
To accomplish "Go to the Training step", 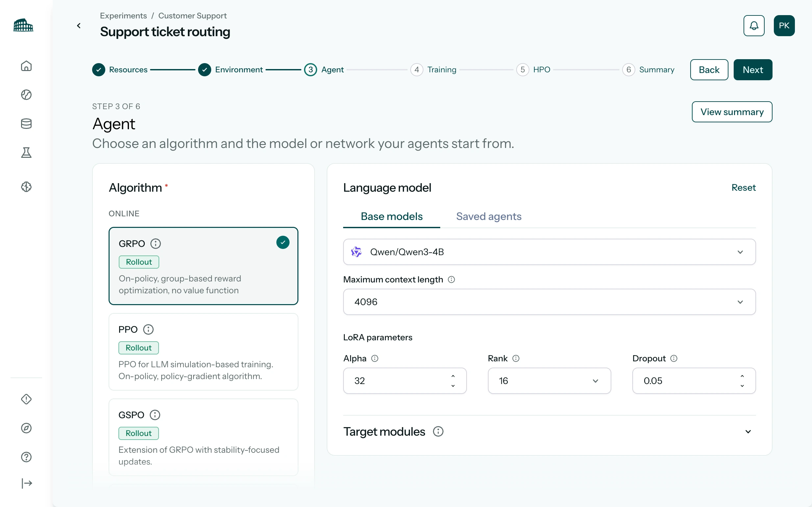I will pyautogui.click(x=433, y=69).
